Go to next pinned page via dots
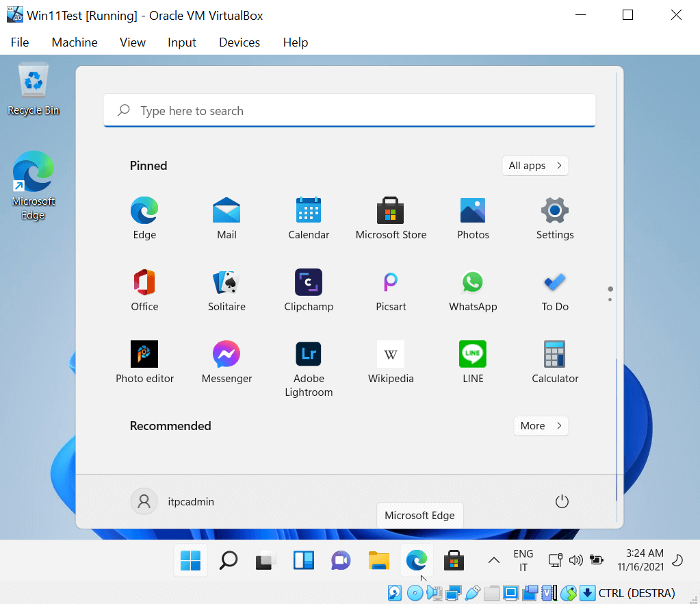Screen dimensions: 700x604 tap(610, 300)
